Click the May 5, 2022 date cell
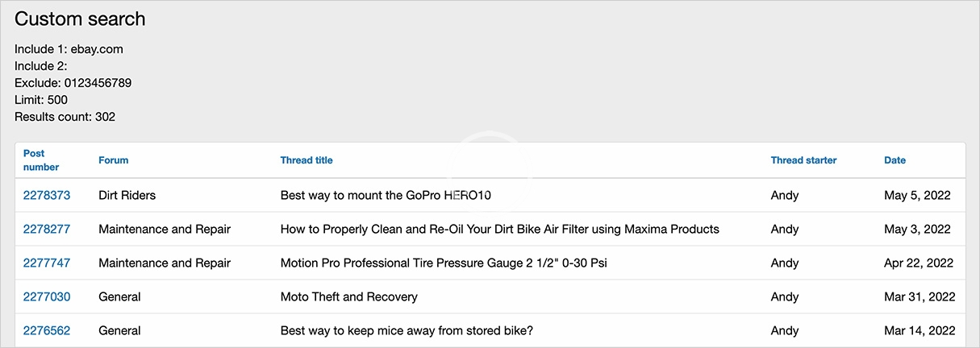 coord(917,195)
